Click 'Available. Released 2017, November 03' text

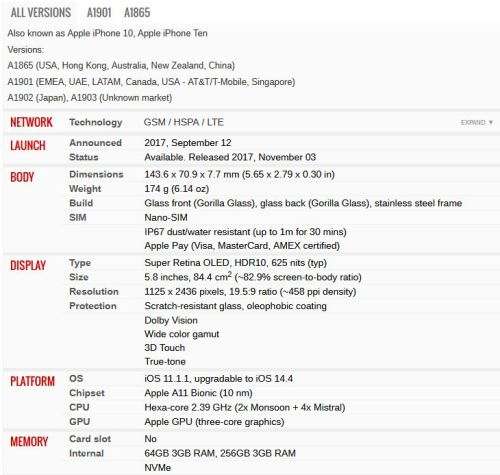[230, 157]
